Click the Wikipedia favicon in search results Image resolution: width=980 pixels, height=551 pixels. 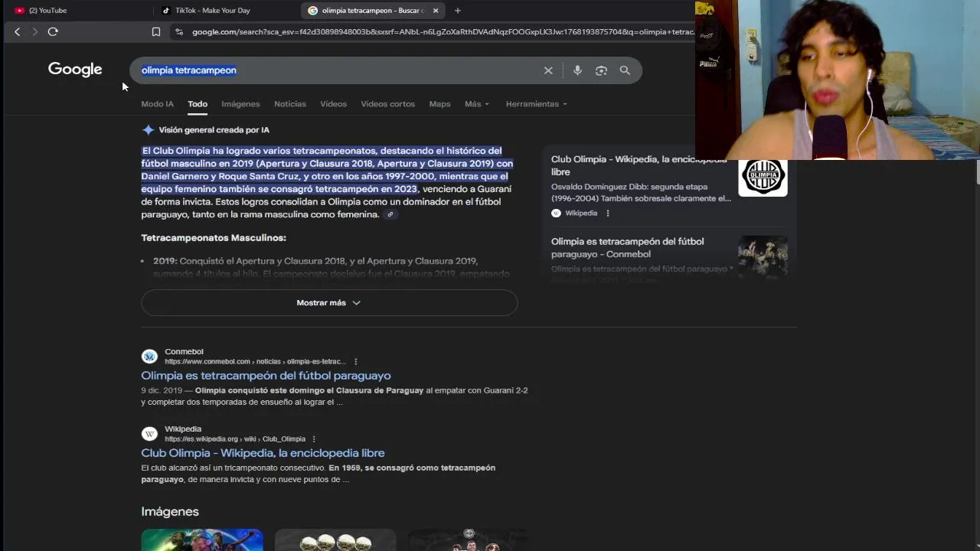click(x=149, y=434)
